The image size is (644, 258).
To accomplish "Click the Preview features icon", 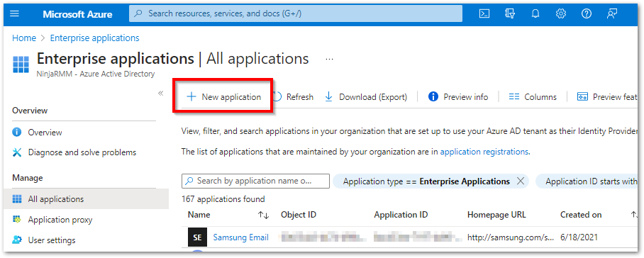I will pyautogui.click(x=582, y=97).
